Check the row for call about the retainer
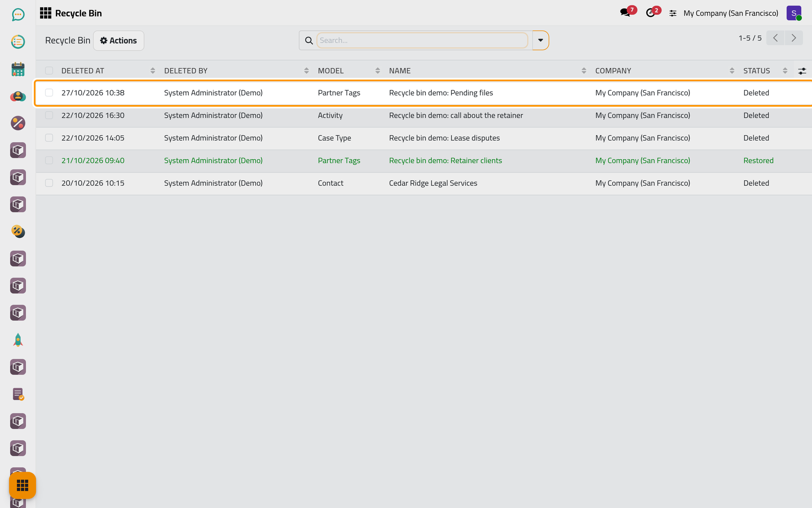Viewport: 812px width, 508px height. [x=49, y=115]
